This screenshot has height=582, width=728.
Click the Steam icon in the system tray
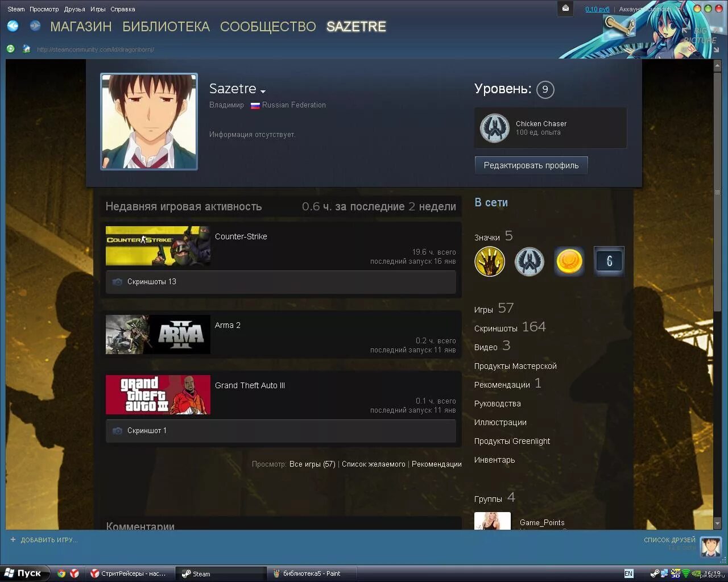coord(655,573)
